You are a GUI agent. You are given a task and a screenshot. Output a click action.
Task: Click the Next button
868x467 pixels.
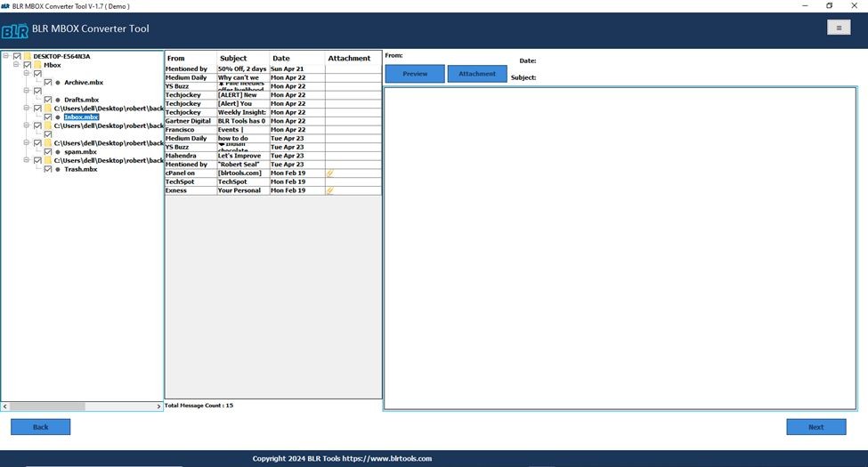pos(815,427)
